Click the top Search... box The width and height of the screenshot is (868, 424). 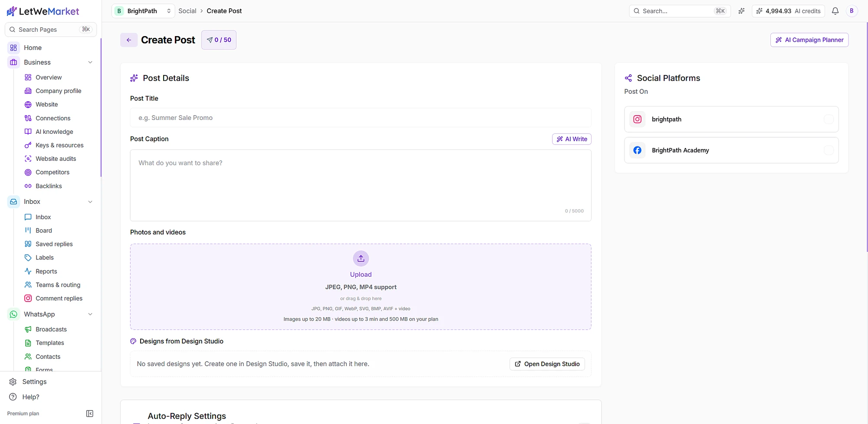click(680, 11)
